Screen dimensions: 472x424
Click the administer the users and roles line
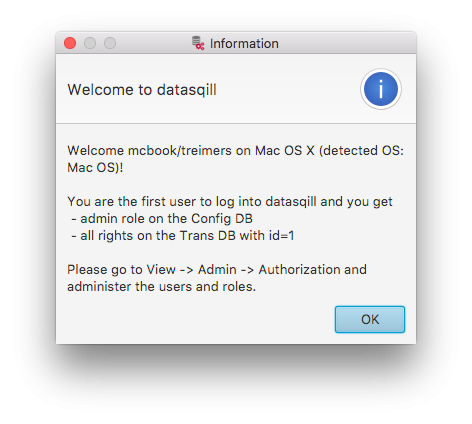(162, 287)
